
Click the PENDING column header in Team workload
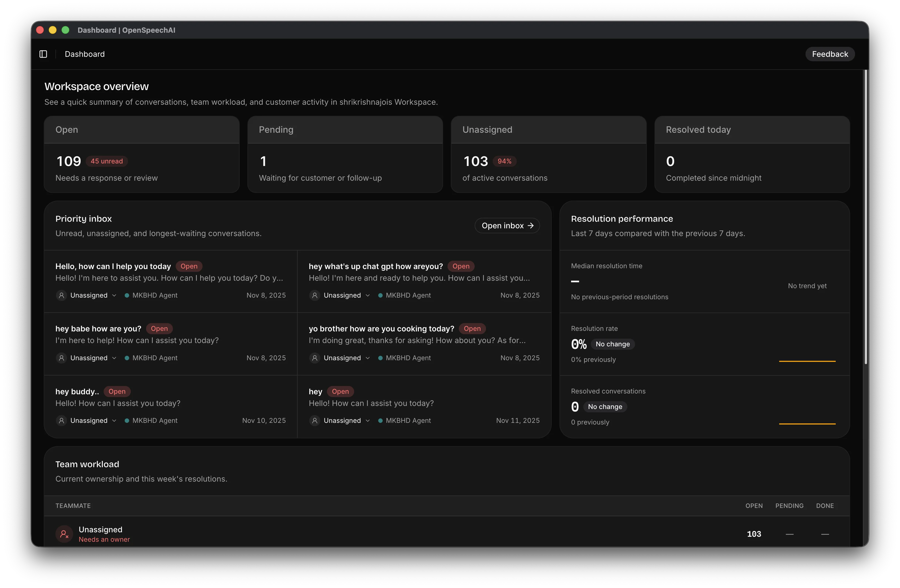789,506
